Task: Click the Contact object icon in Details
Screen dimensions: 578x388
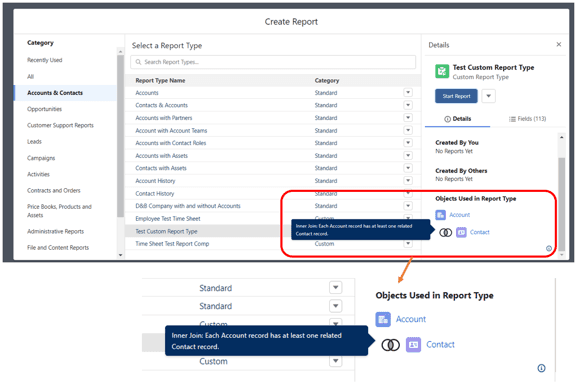Action: point(461,232)
